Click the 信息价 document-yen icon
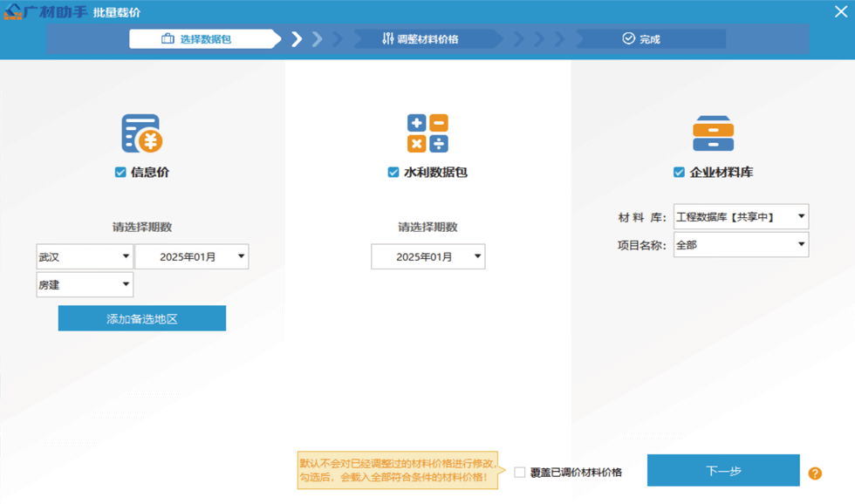 (x=141, y=133)
